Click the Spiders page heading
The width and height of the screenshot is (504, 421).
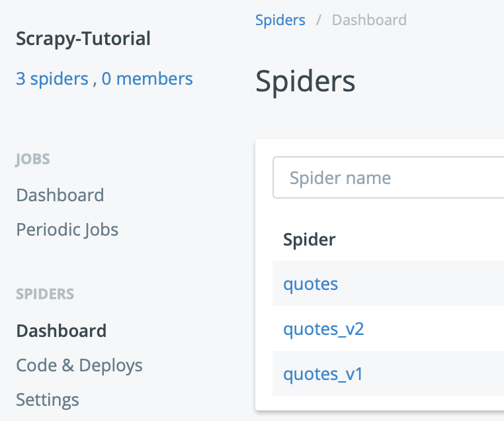306,81
